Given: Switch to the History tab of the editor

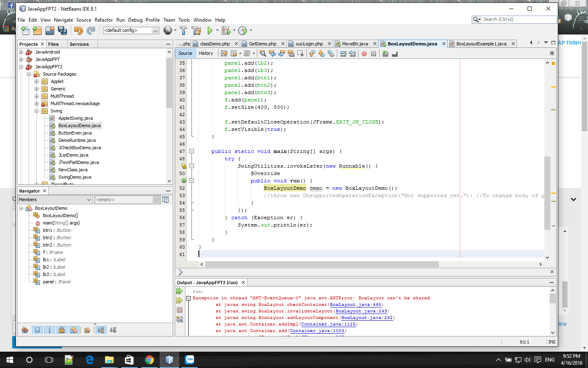Looking at the screenshot, I should [206, 53].
